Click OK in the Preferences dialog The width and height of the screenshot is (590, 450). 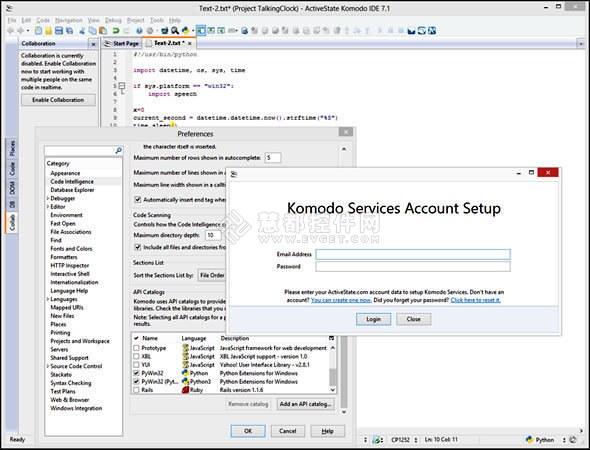248,431
